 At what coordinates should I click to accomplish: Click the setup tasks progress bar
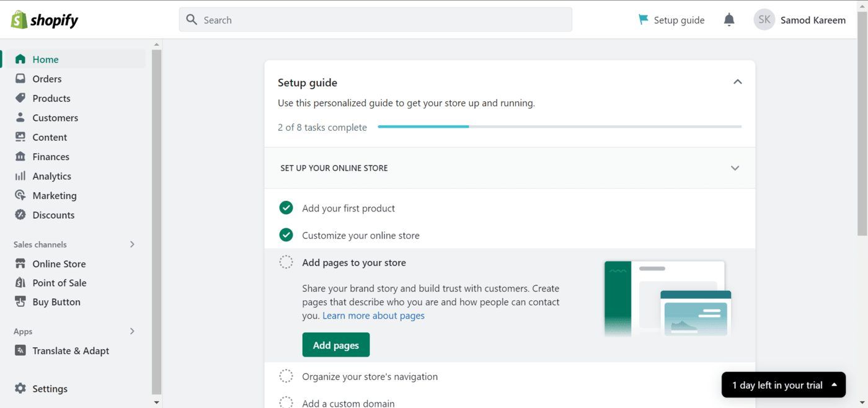(560, 126)
